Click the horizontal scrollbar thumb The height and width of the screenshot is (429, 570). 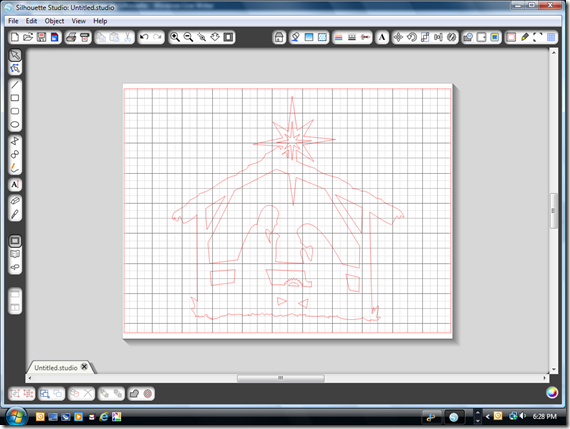click(281, 378)
